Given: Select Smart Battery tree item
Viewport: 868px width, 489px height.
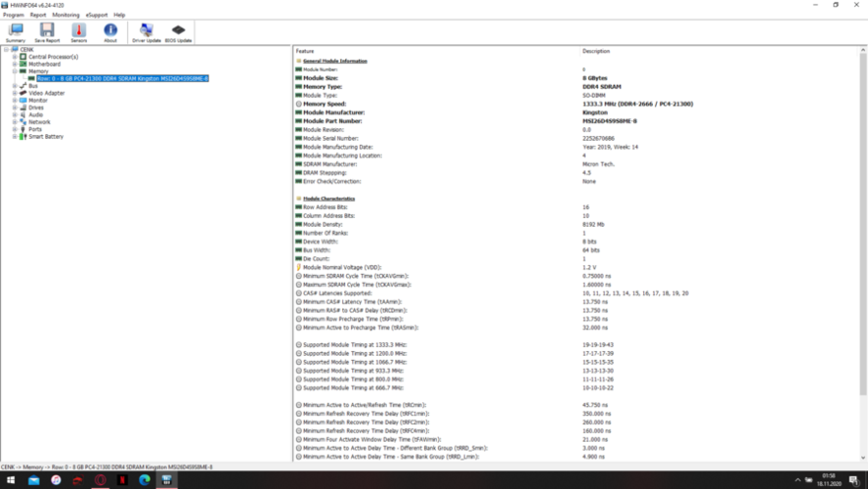Looking at the screenshot, I should click(x=46, y=136).
